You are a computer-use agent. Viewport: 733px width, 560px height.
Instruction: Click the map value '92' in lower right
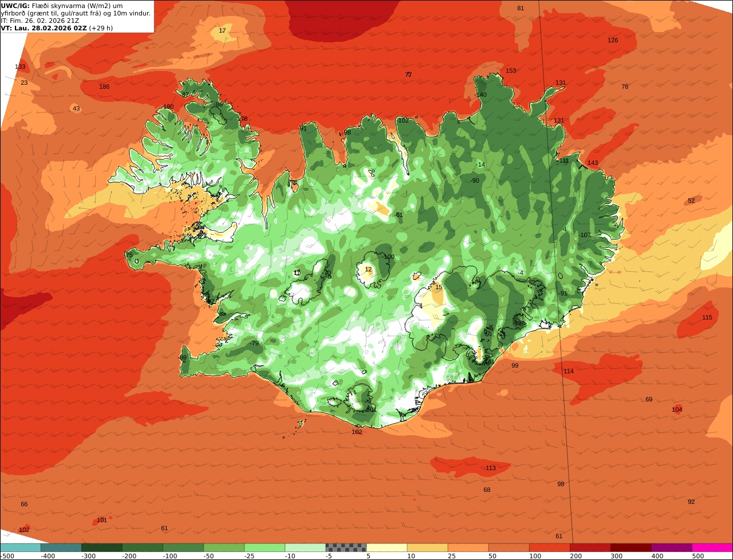pos(691,502)
